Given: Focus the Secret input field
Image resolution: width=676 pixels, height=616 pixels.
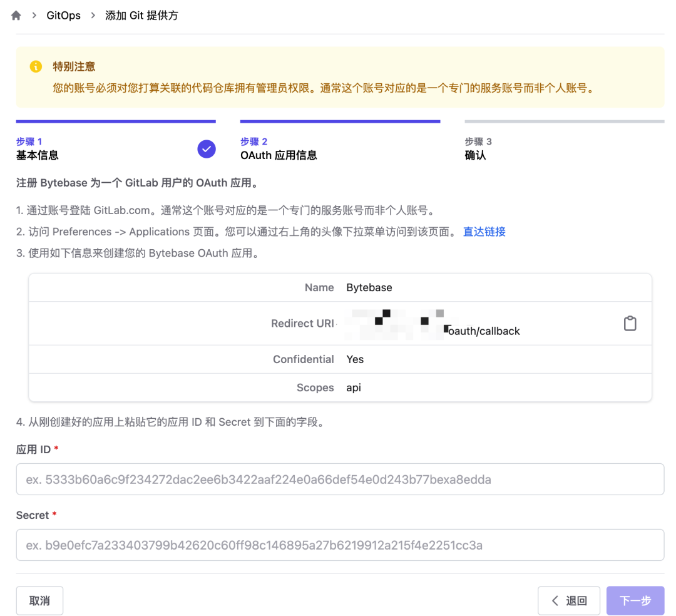Looking at the screenshot, I should coord(340,545).
